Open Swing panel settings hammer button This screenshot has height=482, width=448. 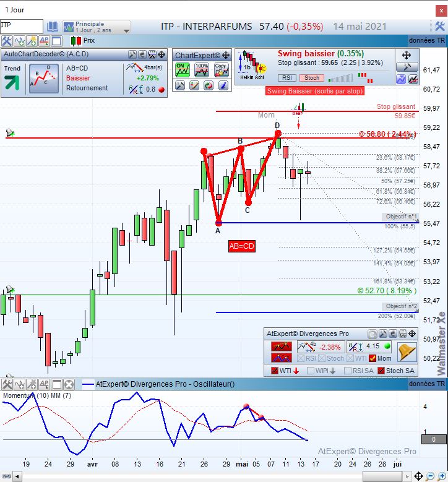[407, 67]
